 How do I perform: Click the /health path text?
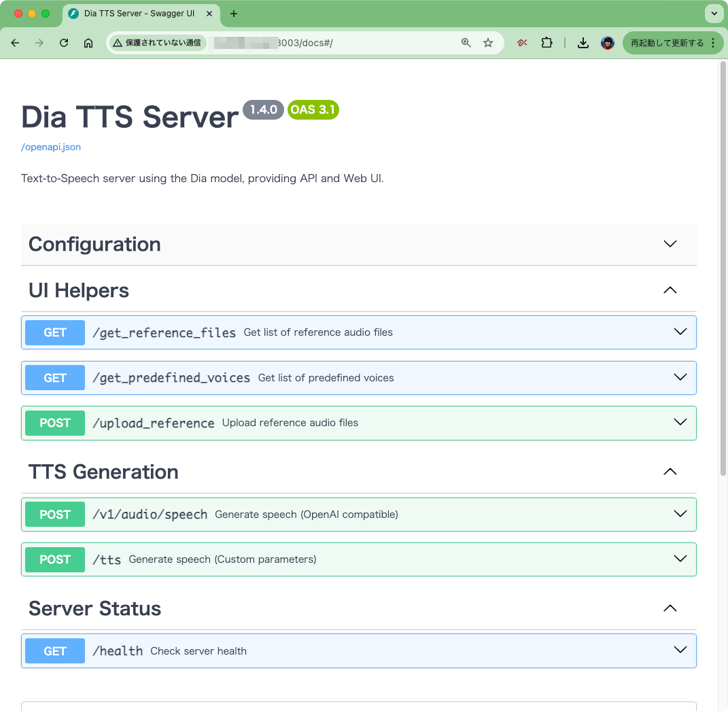118,651
